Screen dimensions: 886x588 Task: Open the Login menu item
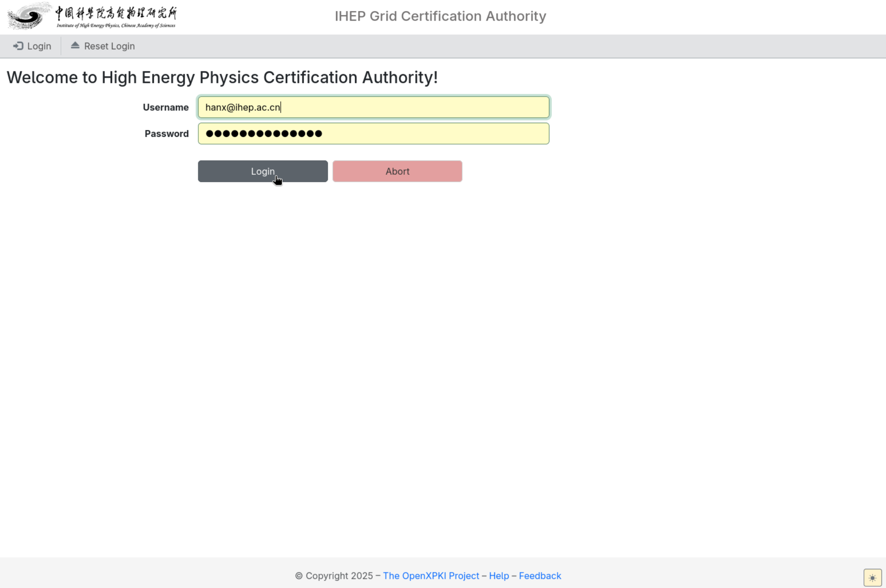[32, 46]
